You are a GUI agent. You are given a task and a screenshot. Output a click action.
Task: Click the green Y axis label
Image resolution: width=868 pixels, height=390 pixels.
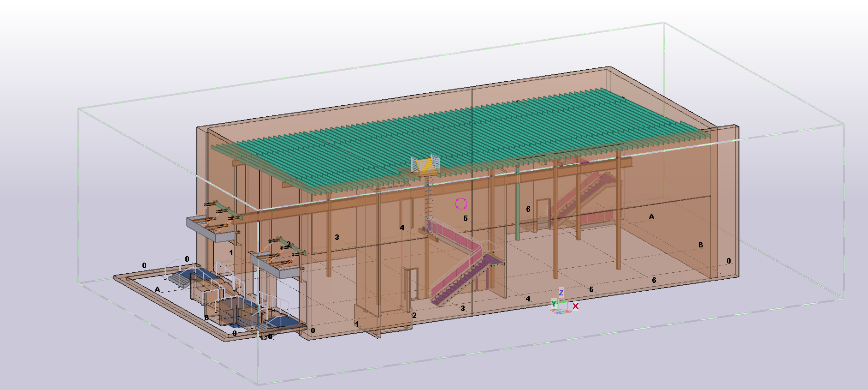(x=554, y=304)
